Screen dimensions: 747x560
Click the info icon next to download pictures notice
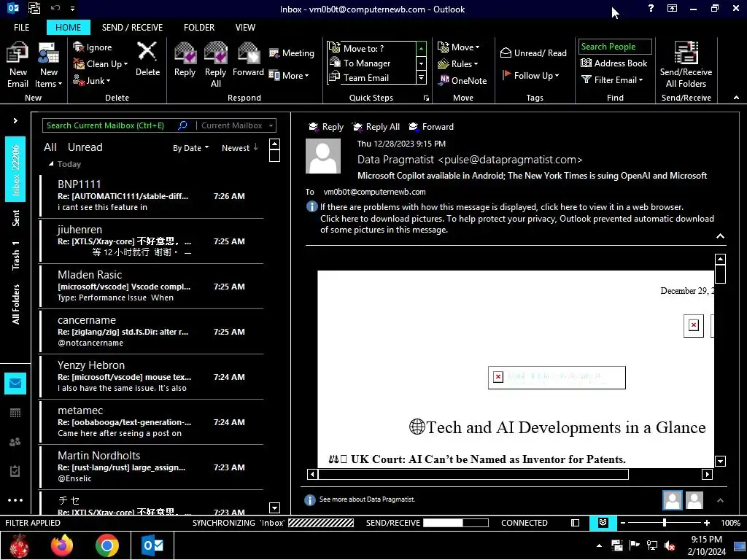(x=311, y=206)
